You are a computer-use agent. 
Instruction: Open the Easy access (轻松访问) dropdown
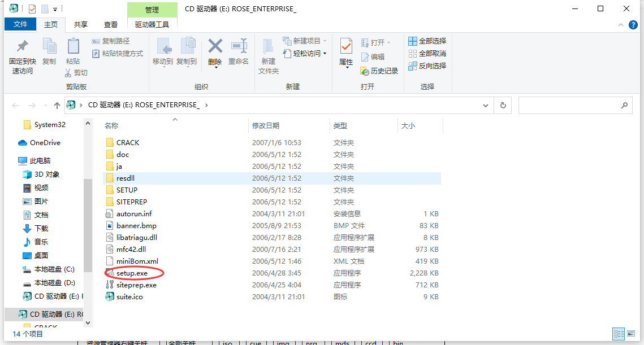point(305,53)
